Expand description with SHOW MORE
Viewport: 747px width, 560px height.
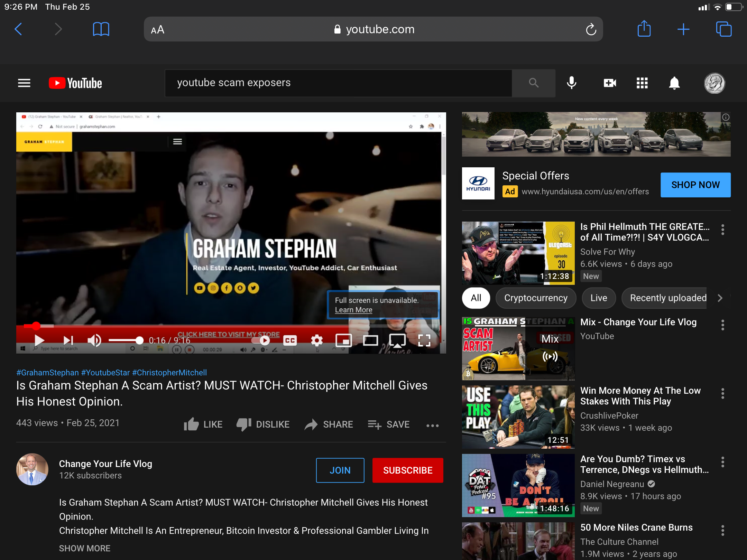click(85, 548)
